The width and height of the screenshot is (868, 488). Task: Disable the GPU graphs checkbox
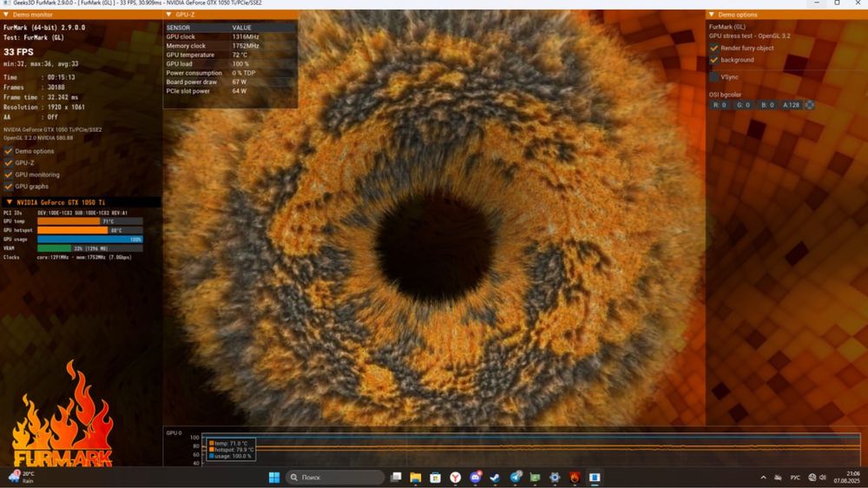9,187
